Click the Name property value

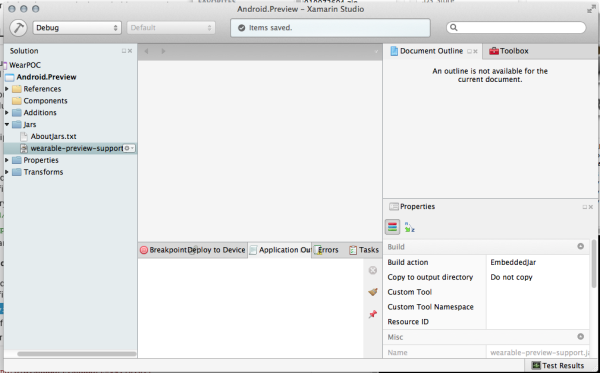540,352
